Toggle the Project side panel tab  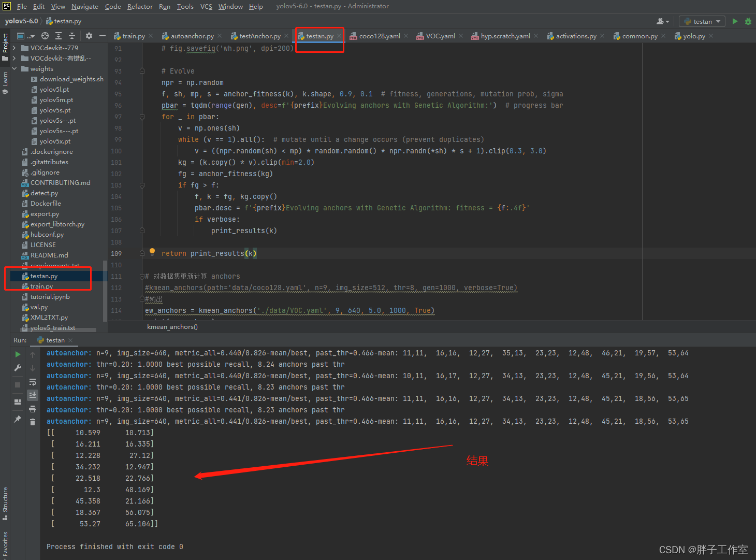pyautogui.click(x=5, y=47)
